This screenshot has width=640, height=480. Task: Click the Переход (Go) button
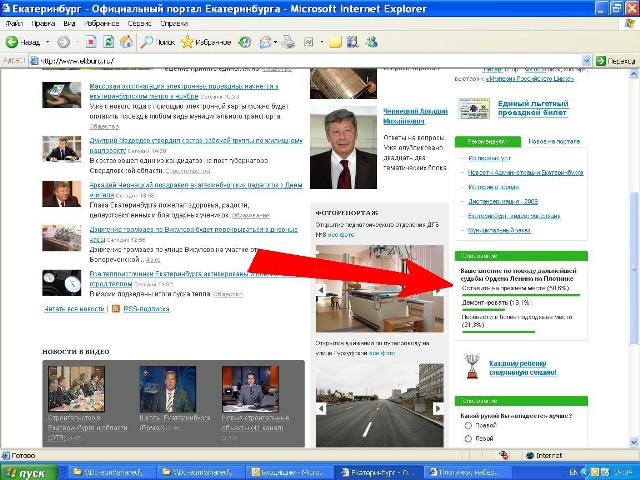[616, 61]
